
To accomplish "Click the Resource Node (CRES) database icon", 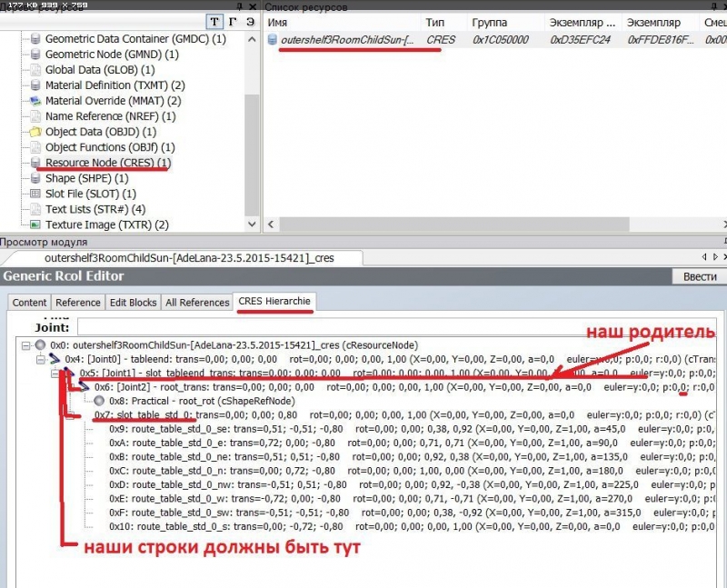I will coord(35,163).
